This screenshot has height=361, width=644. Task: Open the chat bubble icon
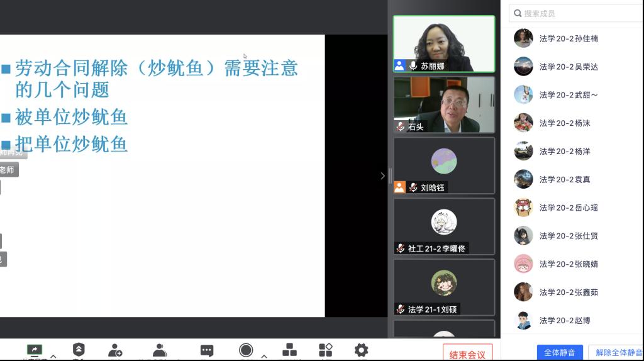207,350
